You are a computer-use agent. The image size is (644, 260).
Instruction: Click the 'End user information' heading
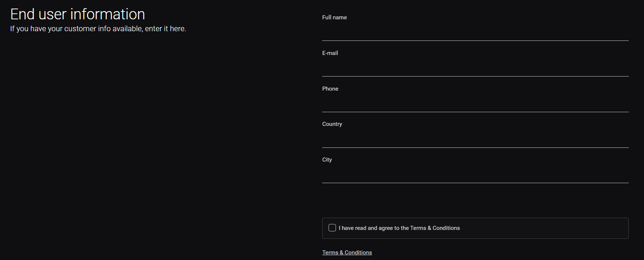77,14
